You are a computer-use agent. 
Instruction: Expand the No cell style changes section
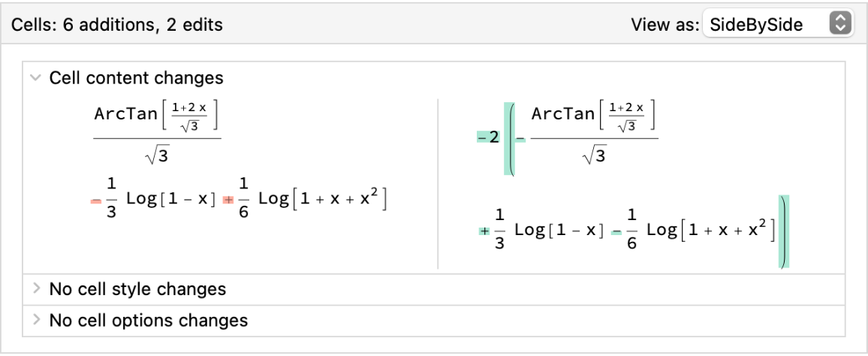(35, 288)
